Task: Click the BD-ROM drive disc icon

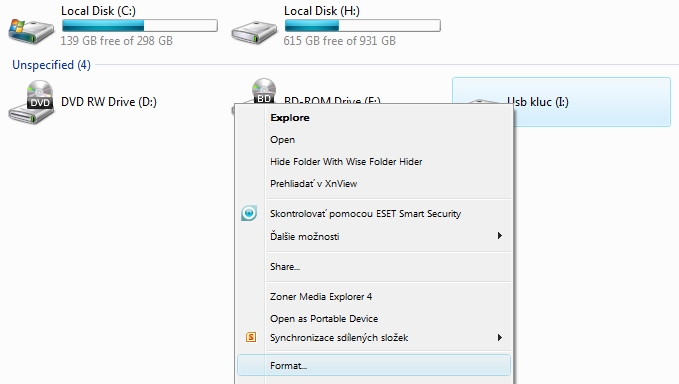Action: click(264, 91)
